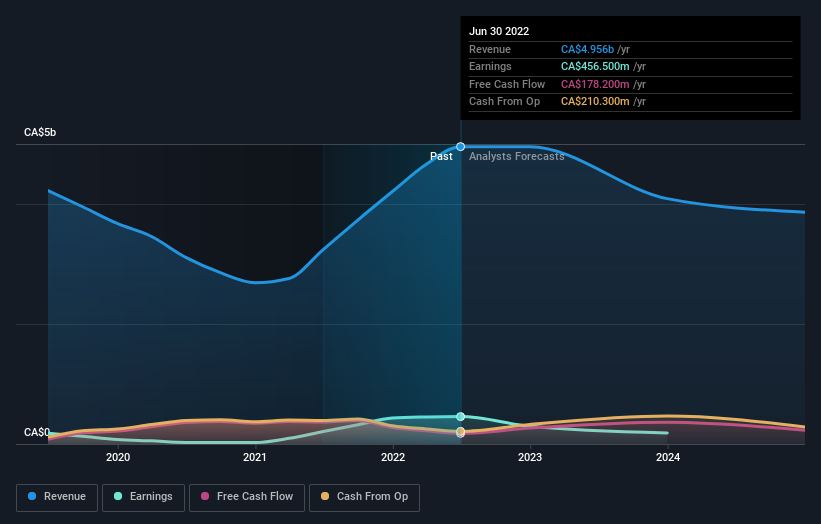Viewport: 821px width, 524px height.
Task: Click the Cash From Op label in tooltip
Action: pyautogui.click(x=504, y=102)
